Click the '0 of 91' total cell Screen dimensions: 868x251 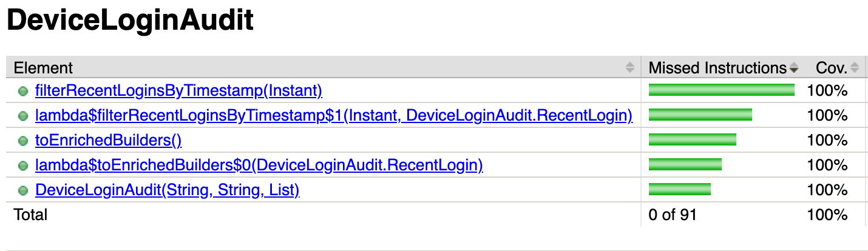click(x=673, y=215)
